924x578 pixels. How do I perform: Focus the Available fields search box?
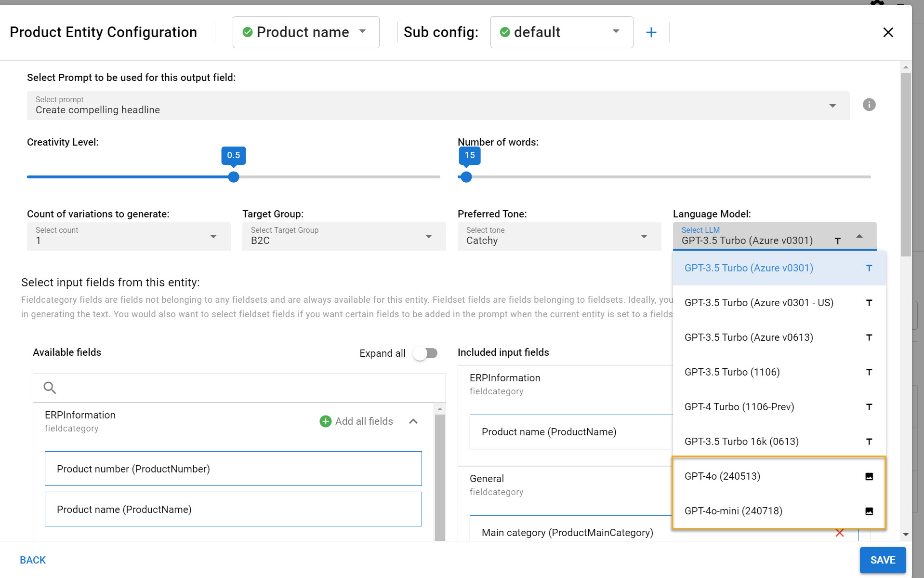pyautogui.click(x=239, y=388)
